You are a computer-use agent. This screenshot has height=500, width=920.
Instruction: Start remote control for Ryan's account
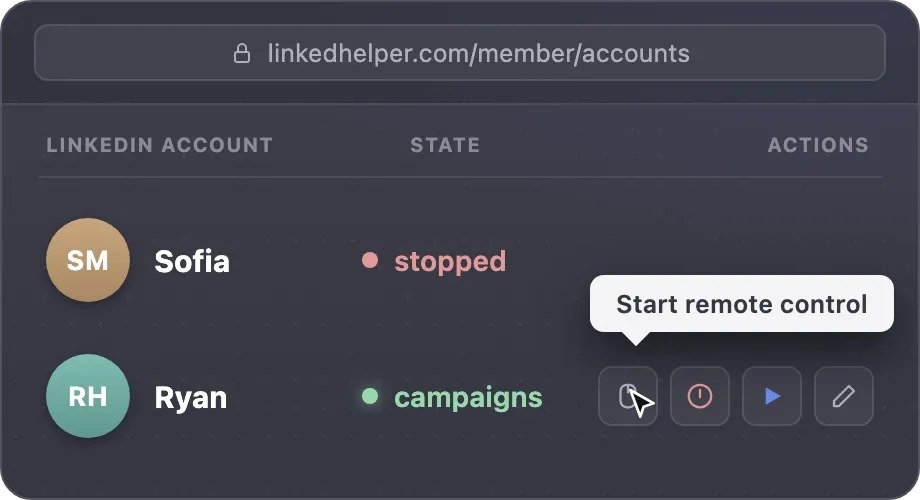pyautogui.click(x=627, y=396)
